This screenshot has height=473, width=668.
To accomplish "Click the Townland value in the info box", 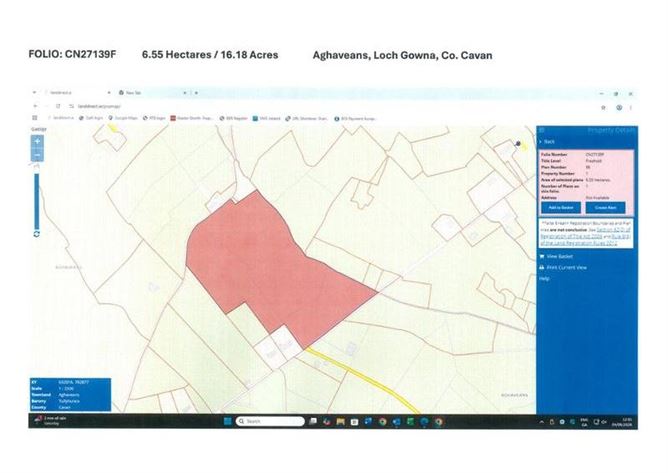I will 69,395.
